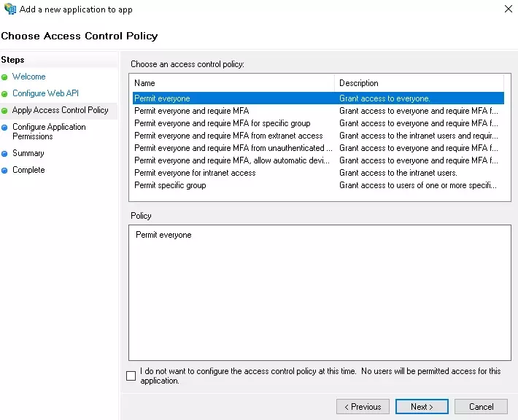Image resolution: width=518 pixels, height=420 pixels.
Task: Select require MFA from unauthenticated policy
Action: tap(319, 148)
